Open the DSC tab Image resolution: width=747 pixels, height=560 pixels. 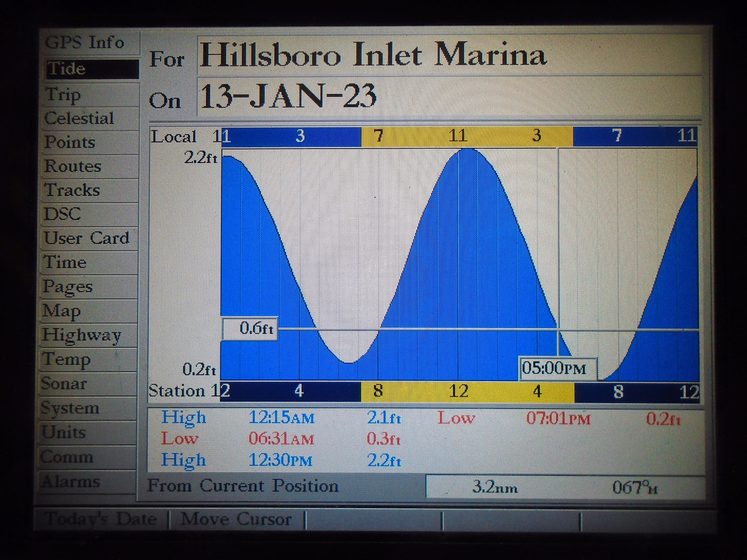coord(90,214)
